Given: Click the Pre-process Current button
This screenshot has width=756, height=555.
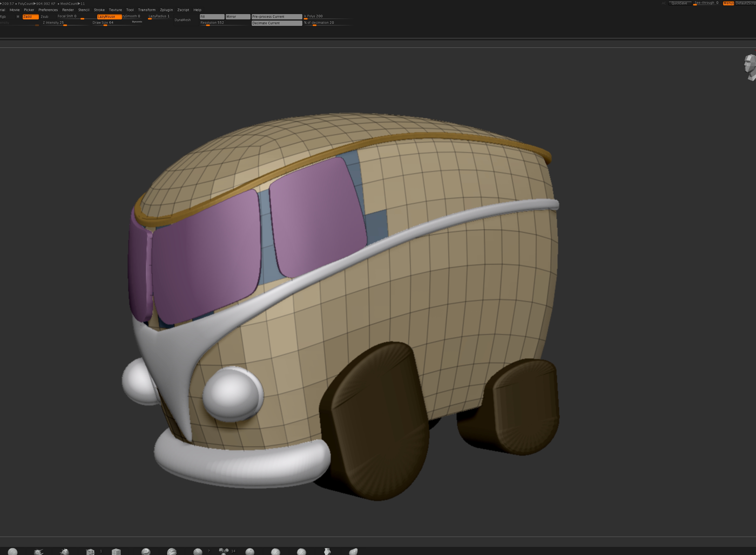Looking at the screenshot, I should tap(277, 16).
